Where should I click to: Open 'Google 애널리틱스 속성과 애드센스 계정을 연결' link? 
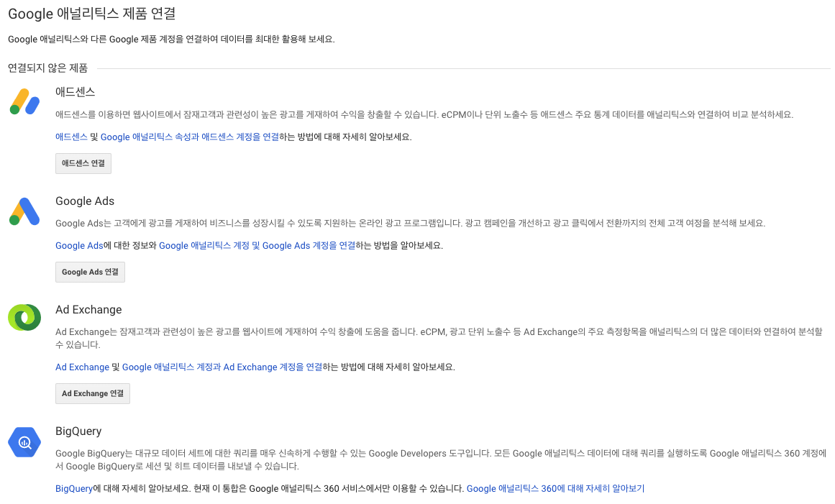190,137
